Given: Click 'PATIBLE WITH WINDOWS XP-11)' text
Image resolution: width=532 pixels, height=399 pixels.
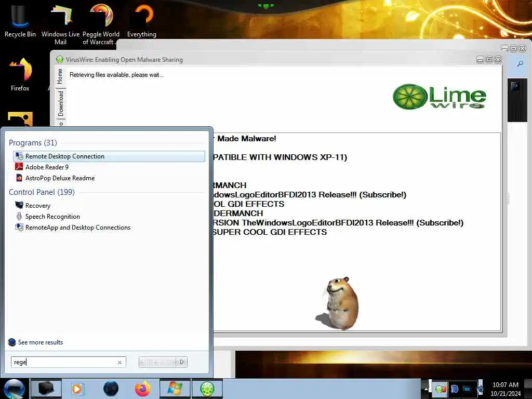Looking at the screenshot, I should point(280,157).
